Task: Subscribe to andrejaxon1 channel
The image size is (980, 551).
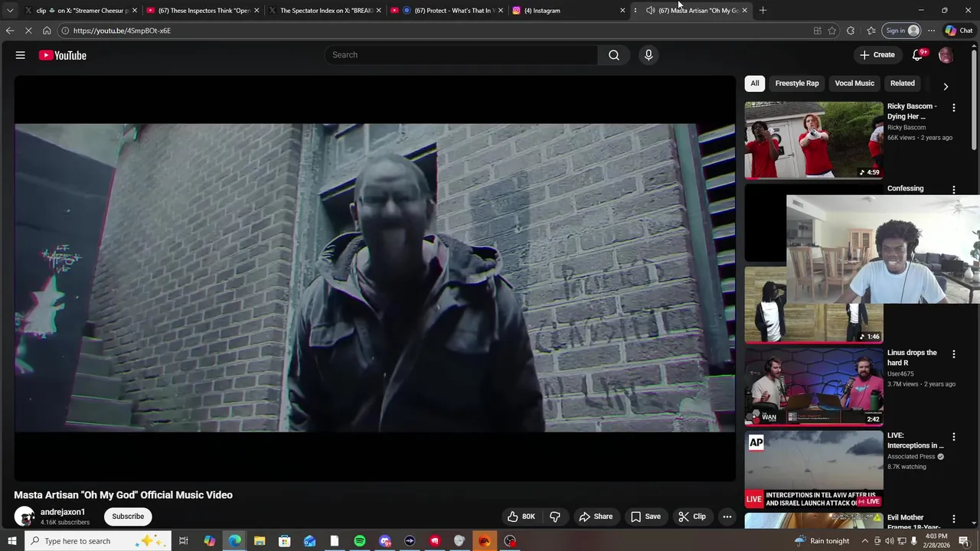Action: 128,517
